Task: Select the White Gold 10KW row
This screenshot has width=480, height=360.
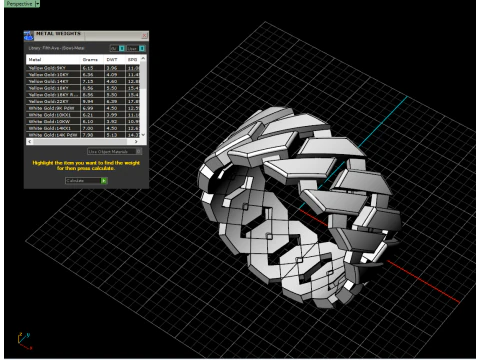Action: [x=83, y=121]
